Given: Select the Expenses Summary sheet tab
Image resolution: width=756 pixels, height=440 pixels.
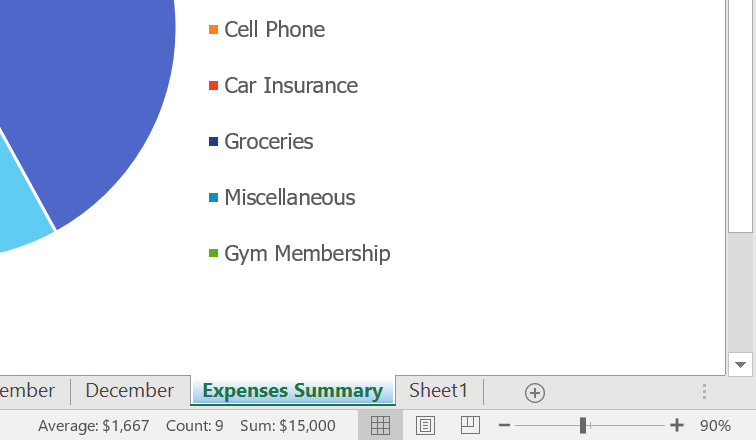Looking at the screenshot, I should click(292, 391).
